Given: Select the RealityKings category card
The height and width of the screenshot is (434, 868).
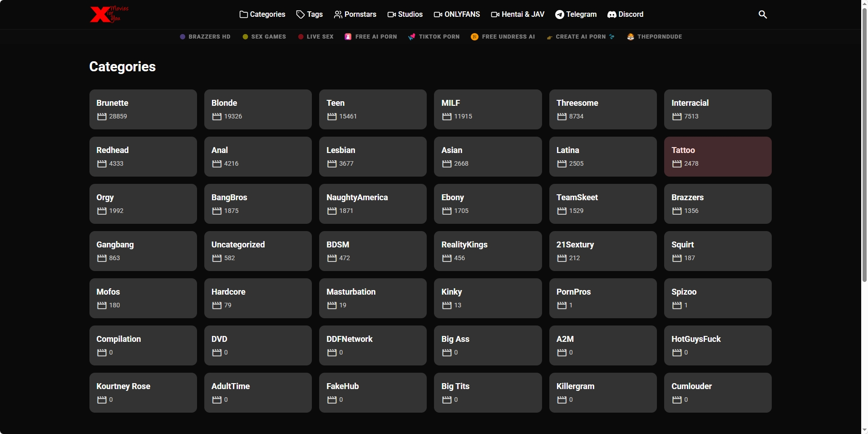Looking at the screenshot, I should click(488, 251).
